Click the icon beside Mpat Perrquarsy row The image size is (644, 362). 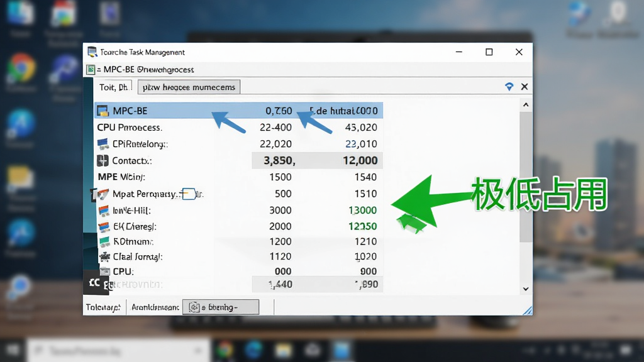103,194
